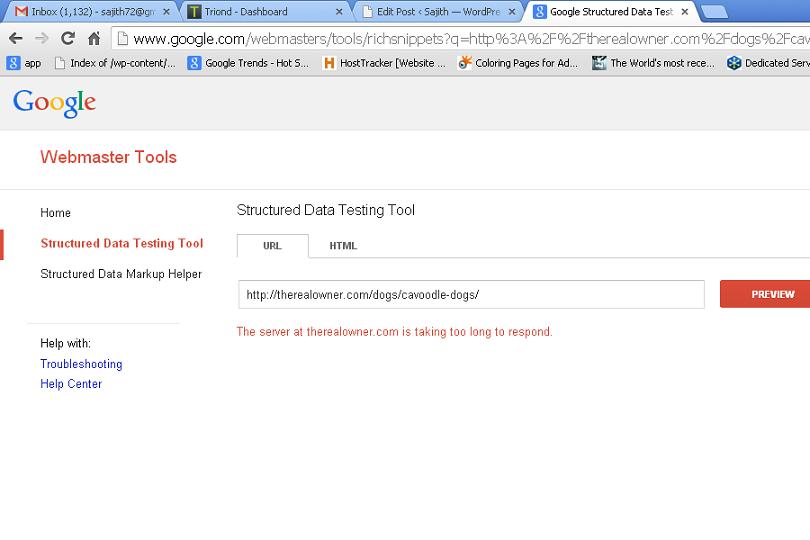Click the URL input field with therealowner.com
The height and width of the screenshot is (540, 810).
(472, 295)
